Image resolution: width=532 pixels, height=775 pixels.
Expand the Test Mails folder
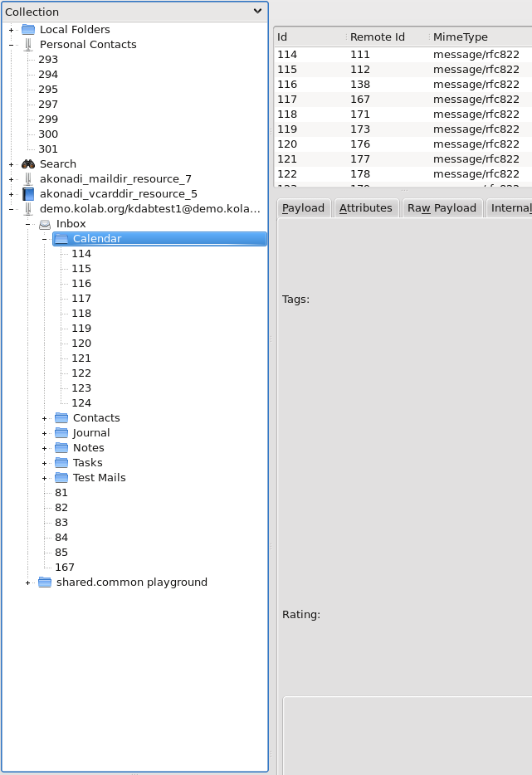click(45, 478)
